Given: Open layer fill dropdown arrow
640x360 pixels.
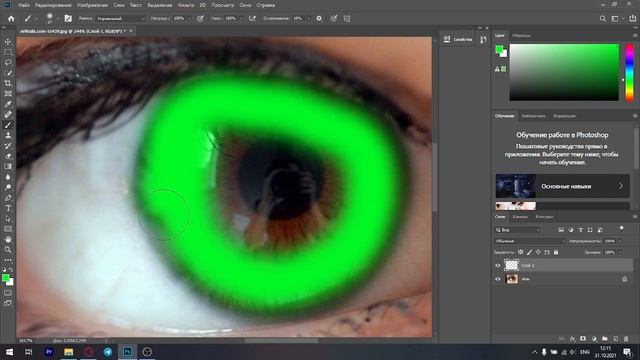Looking at the screenshot, I should click(x=620, y=252).
